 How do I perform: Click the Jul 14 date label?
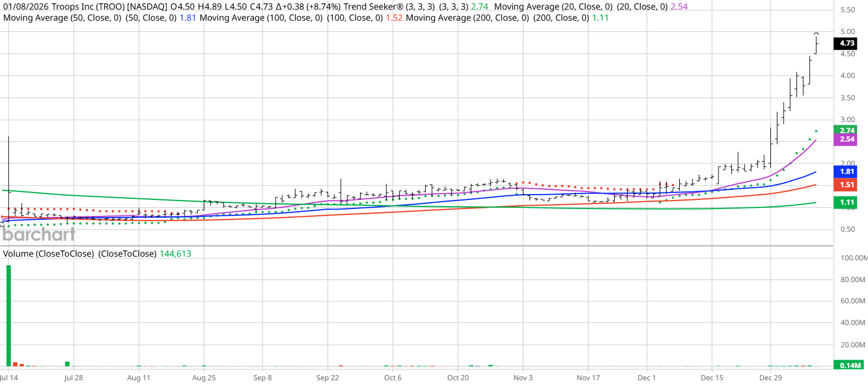tap(9, 378)
